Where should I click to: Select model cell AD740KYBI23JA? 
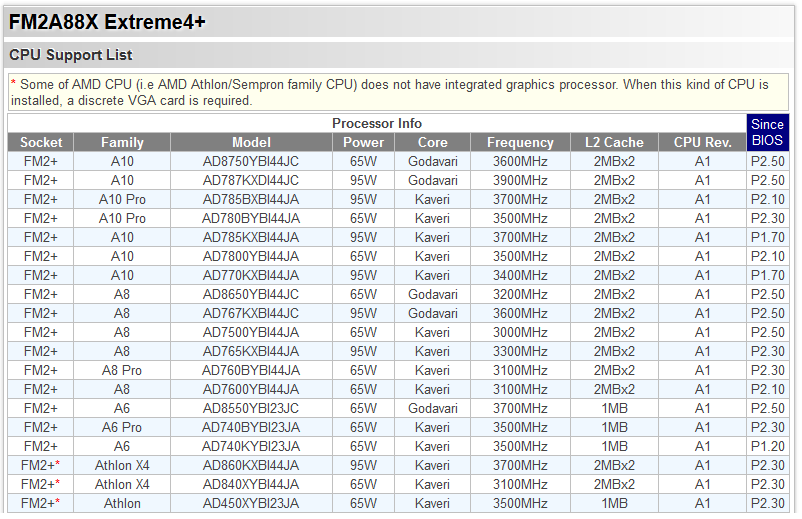pyautogui.click(x=251, y=446)
